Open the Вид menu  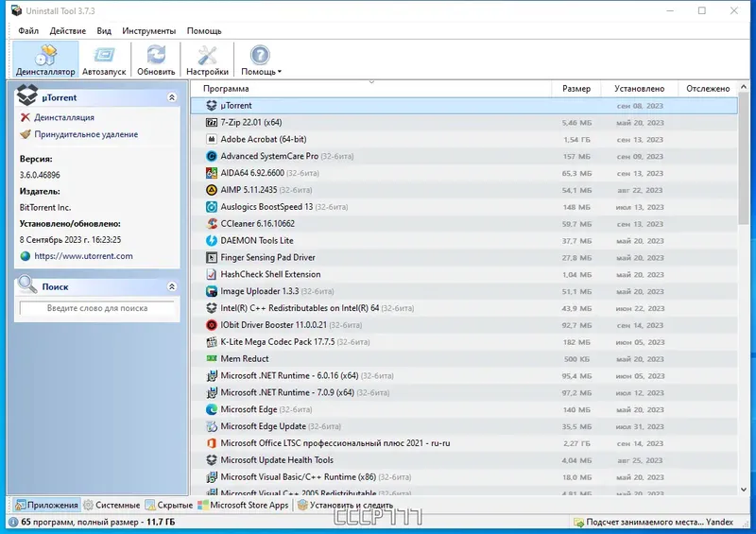click(x=104, y=31)
